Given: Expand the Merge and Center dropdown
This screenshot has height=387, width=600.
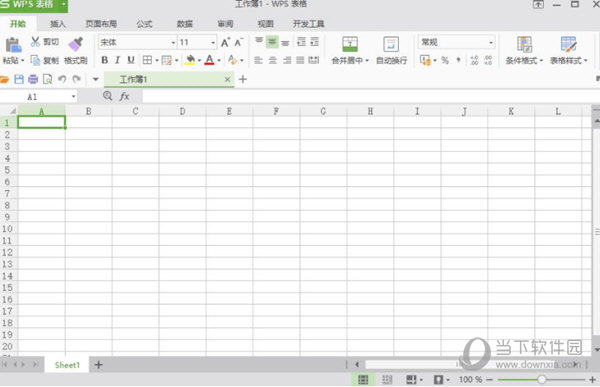Looking at the screenshot, I should coord(367,60).
